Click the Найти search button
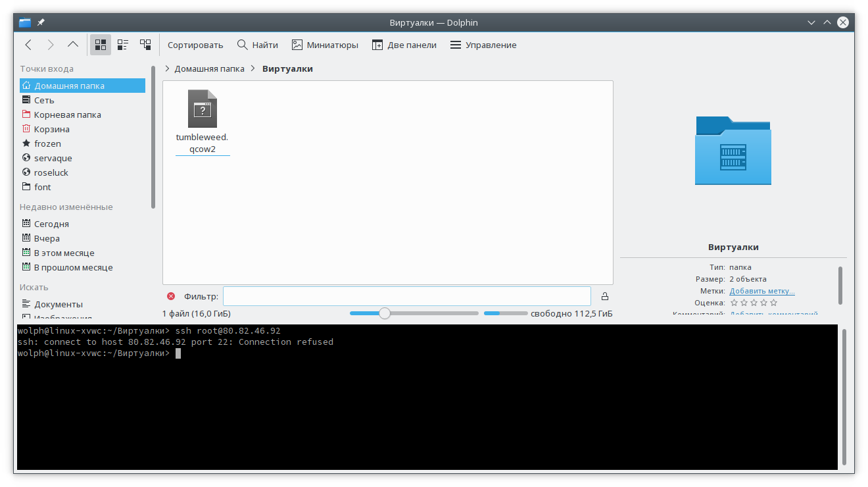The width and height of the screenshot is (868, 487). coord(258,45)
